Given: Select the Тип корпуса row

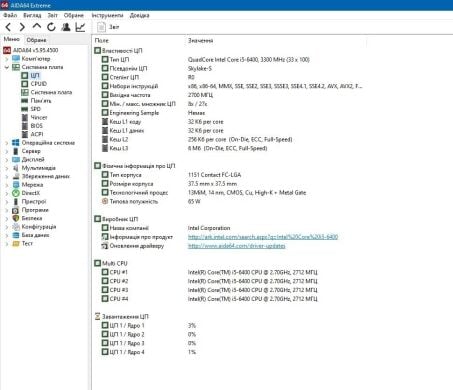Looking at the screenshot, I should 230,175.
